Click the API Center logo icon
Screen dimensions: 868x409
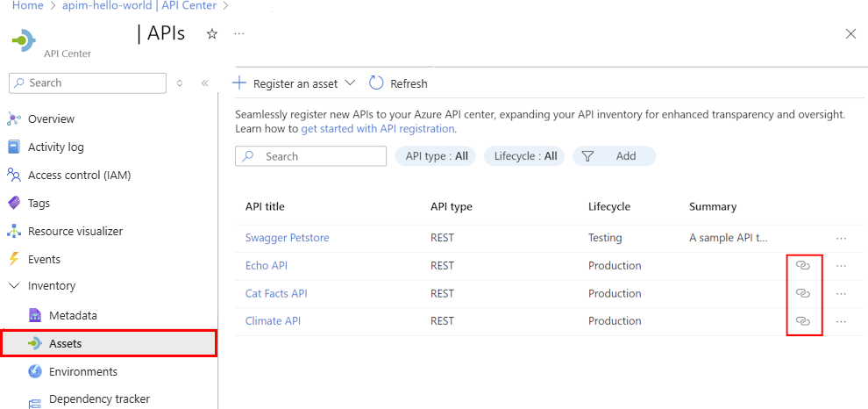tap(24, 41)
